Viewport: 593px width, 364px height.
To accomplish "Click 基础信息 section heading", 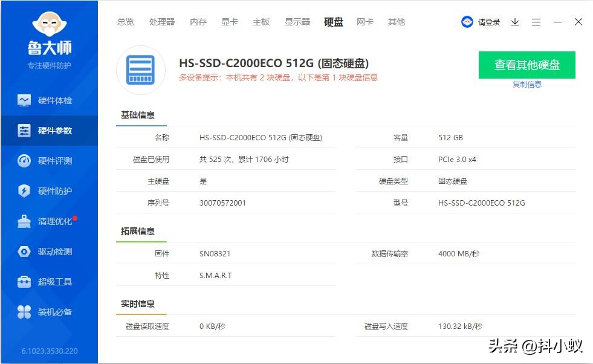I will pos(138,115).
